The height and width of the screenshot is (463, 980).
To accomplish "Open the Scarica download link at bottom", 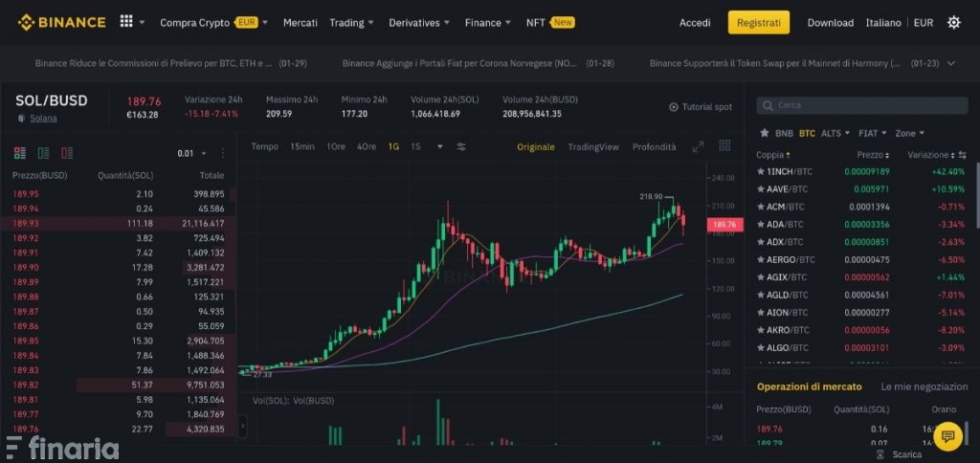I will tap(900, 454).
